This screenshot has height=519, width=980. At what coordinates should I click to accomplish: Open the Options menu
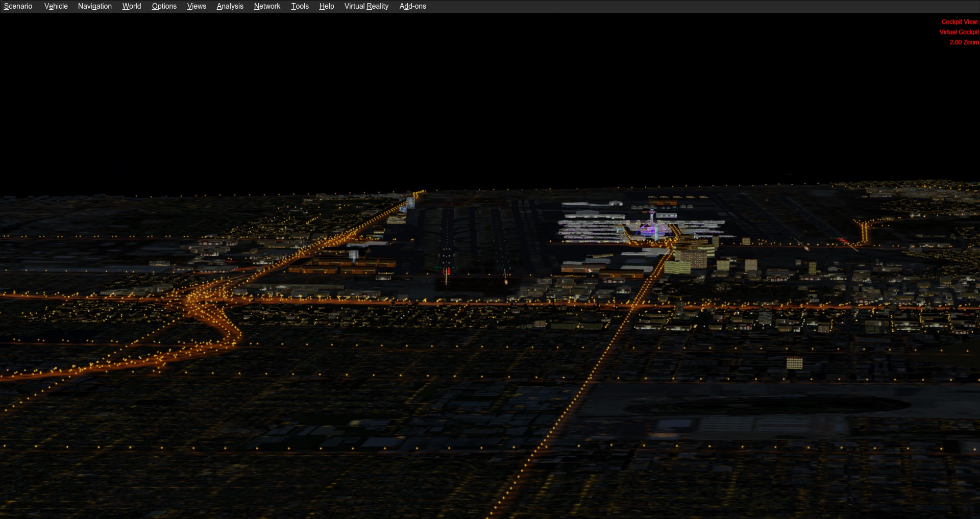click(x=164, y=6)
